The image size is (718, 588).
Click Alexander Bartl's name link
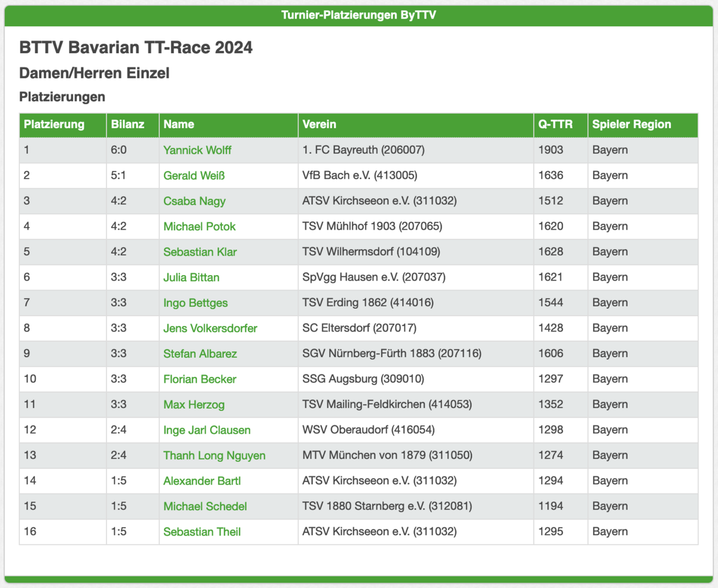click(202, 481)
